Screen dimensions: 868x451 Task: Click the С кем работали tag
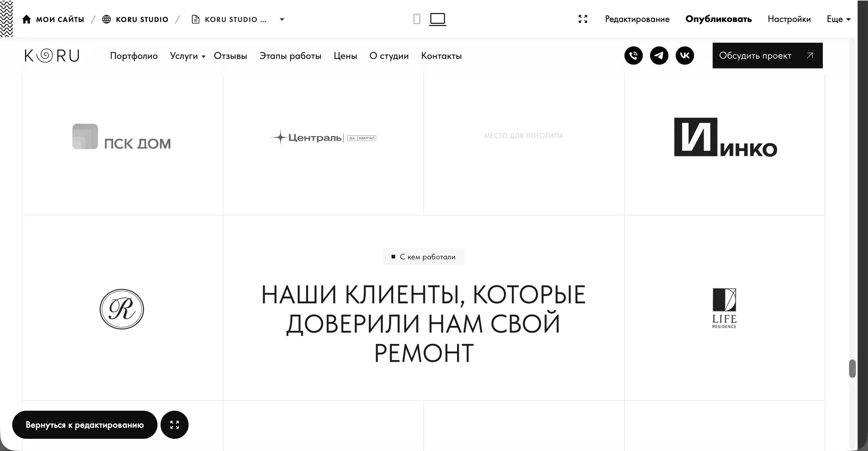(x=424, y=257)
